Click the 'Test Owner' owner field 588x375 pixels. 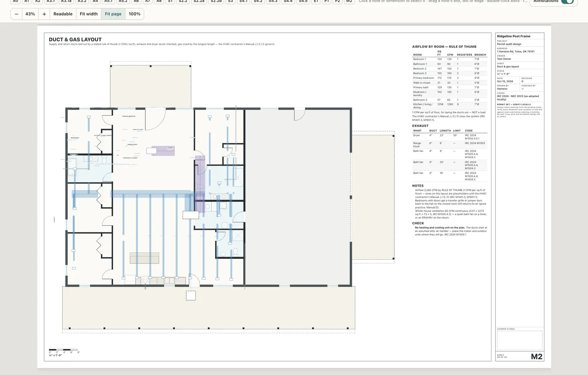point(504,59)
